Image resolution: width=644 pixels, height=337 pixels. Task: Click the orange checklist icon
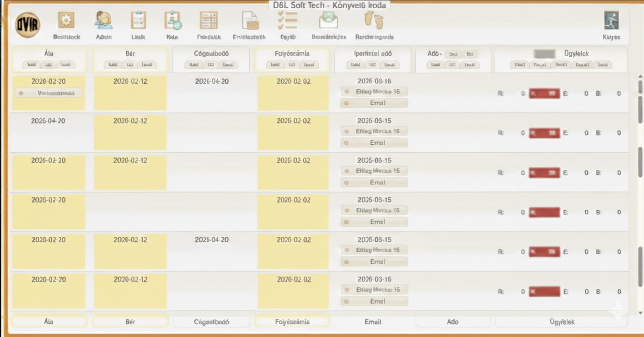288,21
